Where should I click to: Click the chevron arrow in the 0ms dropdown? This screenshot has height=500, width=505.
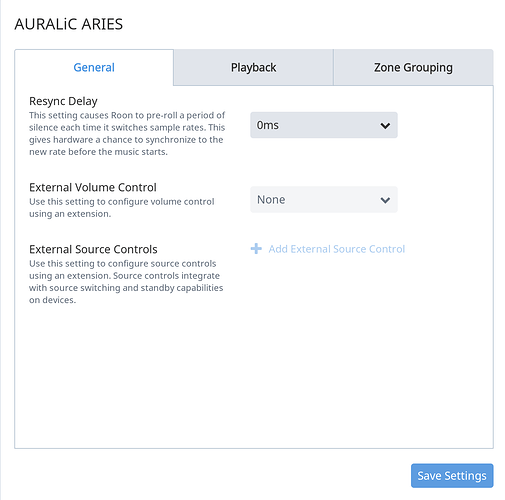[x=385, y=126]
